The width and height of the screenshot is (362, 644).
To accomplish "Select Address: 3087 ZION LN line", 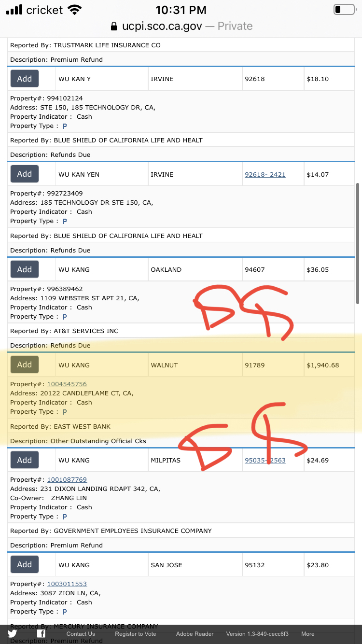I will [x=56, y=593].
